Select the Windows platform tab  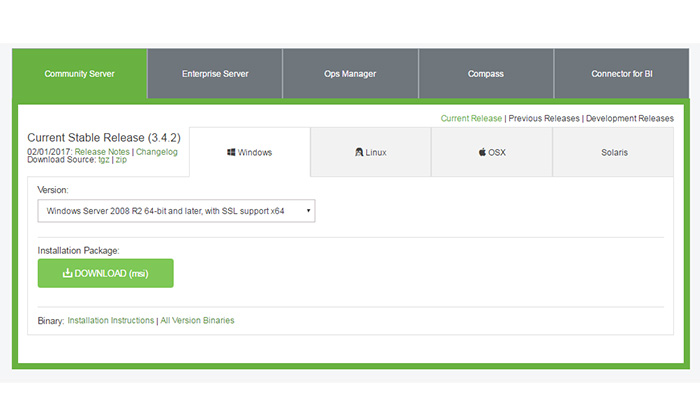coord(250,152)
